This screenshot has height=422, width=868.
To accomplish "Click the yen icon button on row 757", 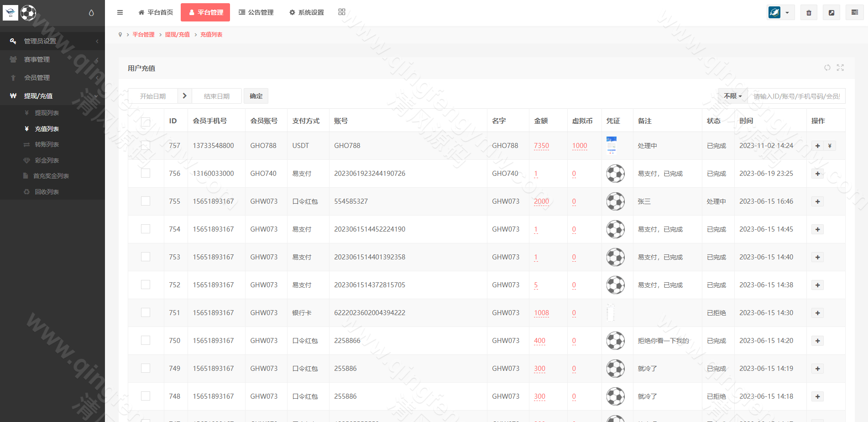I will (x=830, y=146).
